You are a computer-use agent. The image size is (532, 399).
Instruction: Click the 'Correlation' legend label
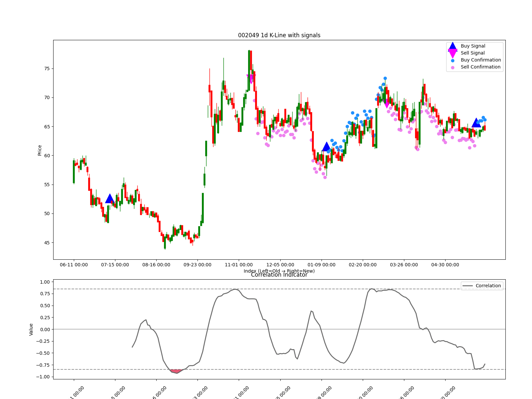pos(488,286)
